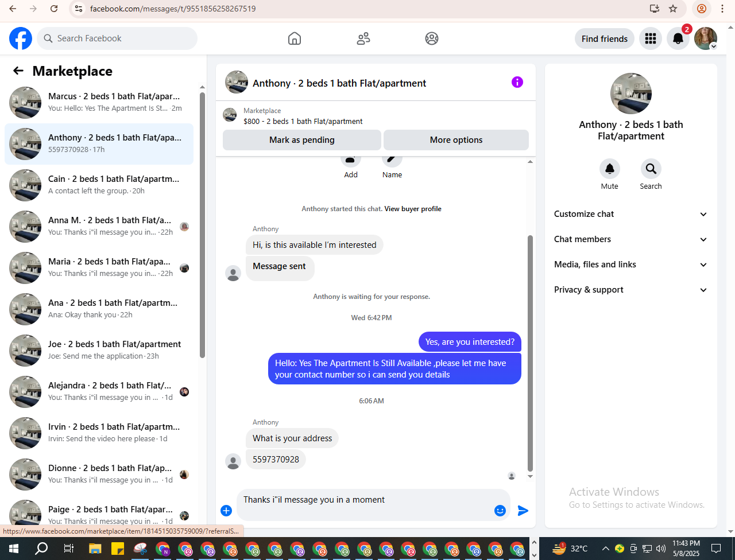Viewport: 735px width, 560px height.
Task: Open the account profile picture menu
Action: (x=706, y=38)
